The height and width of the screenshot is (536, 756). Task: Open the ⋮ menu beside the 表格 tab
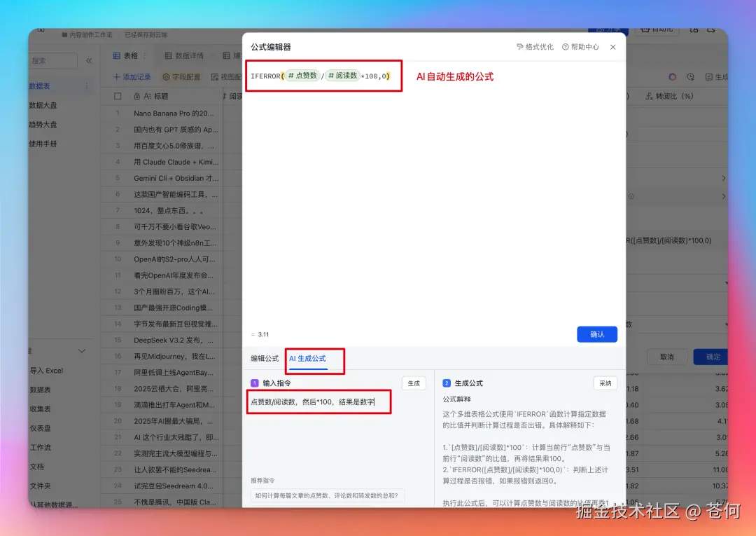click(145, 56)
